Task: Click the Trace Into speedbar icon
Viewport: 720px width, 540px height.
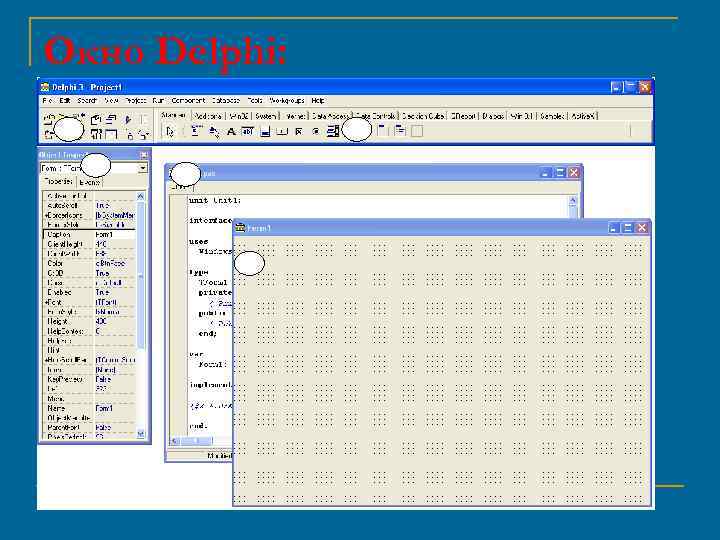Action: 129,135
